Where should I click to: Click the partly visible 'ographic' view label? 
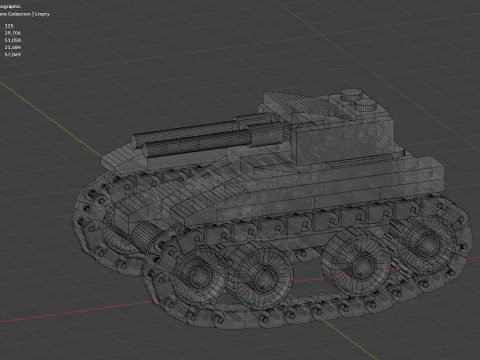pyautogui.click(x=10, y=6)
